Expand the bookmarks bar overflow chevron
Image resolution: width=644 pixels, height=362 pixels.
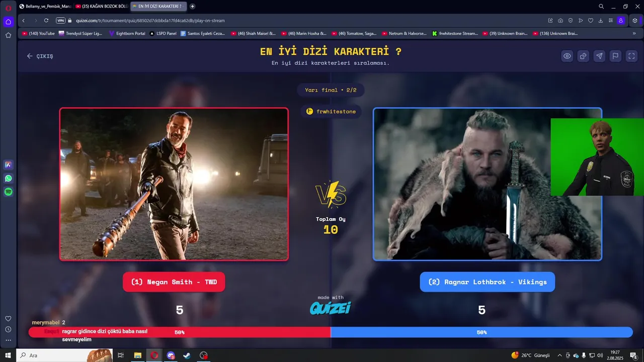(634, 34)
